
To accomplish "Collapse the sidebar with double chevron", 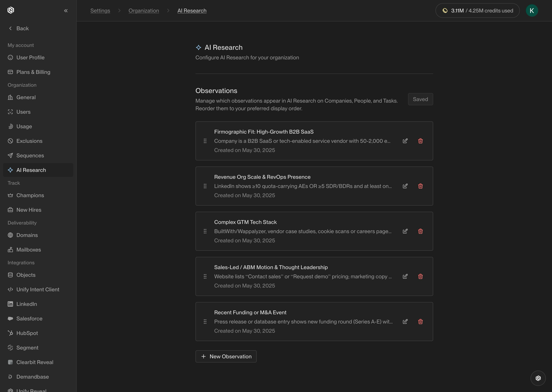I will (66, 11).
